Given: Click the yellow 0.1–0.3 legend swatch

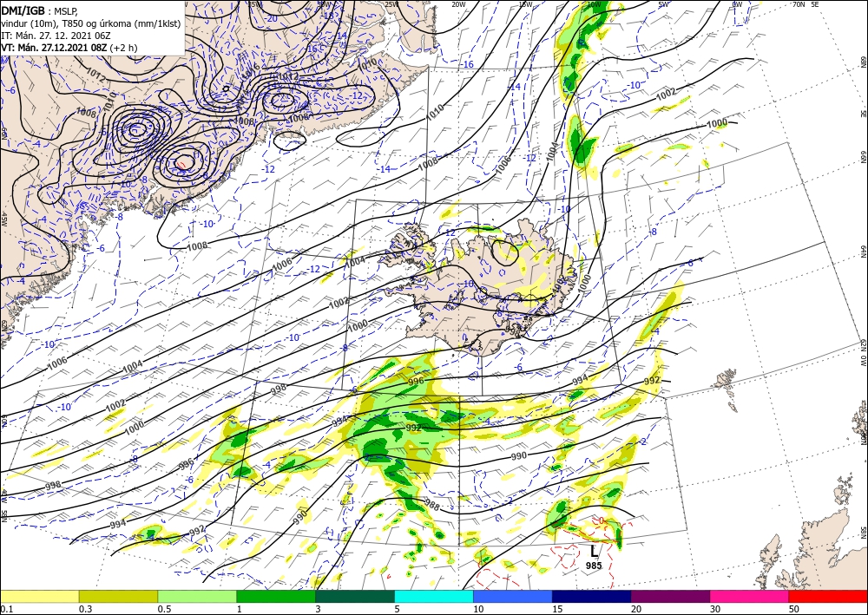Looking at the screenshot, I should pyautogui.click(x=39, y=596).
